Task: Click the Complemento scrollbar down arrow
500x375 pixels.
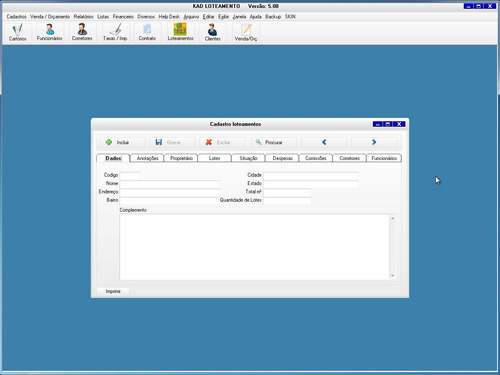Action: [393, 276]
